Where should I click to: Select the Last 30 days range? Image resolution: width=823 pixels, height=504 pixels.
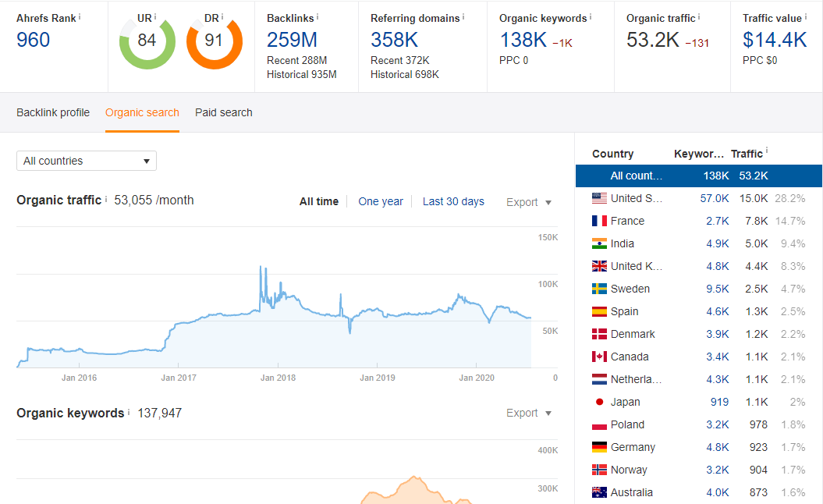[453, 201]
